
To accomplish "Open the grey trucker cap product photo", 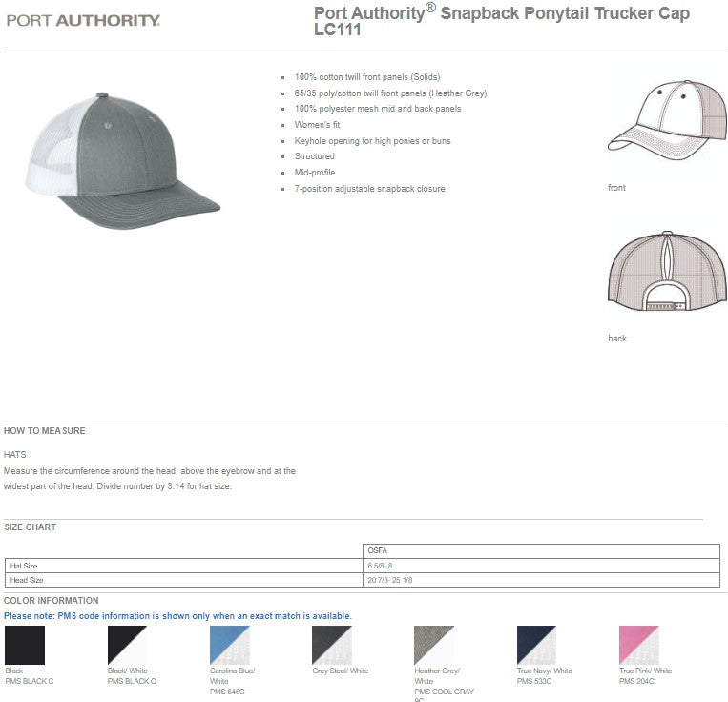I will click(122, 160).
